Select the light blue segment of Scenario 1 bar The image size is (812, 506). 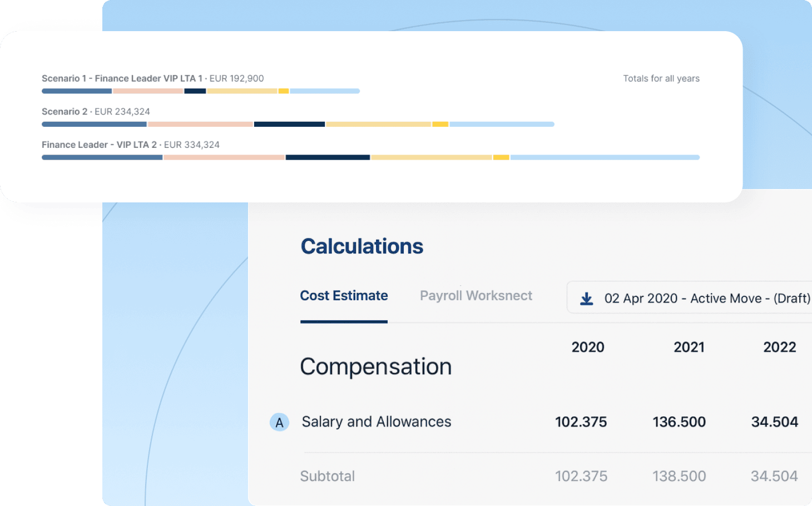[324, 91]
